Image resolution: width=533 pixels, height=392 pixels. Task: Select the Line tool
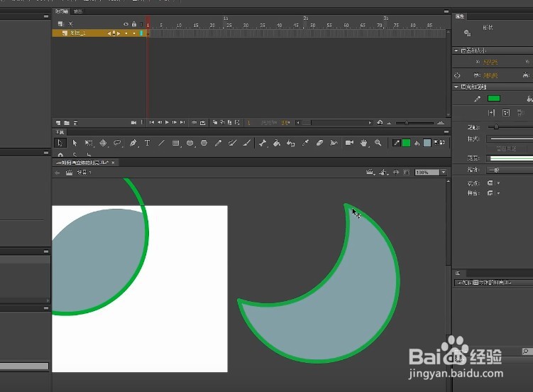[x=162, y=143]
